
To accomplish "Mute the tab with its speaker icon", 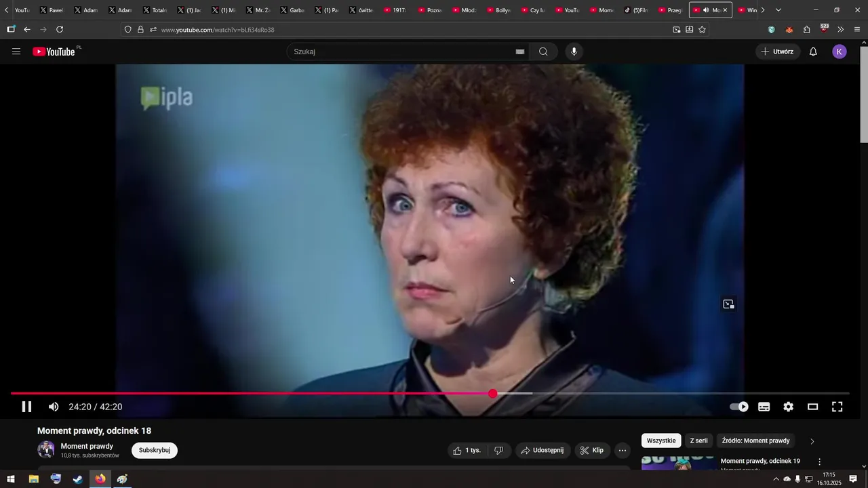I will point(706,10).
